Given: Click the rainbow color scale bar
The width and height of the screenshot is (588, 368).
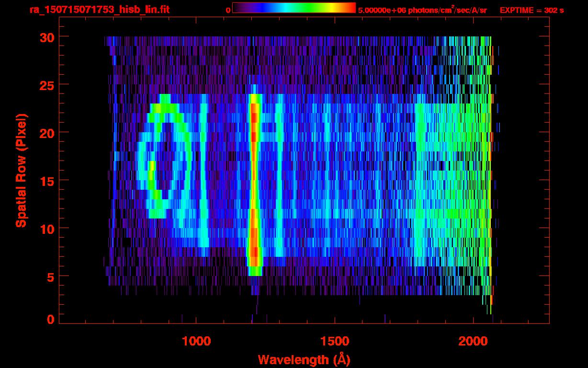Looking at the screenshot, I should click(x=294, y=8).
